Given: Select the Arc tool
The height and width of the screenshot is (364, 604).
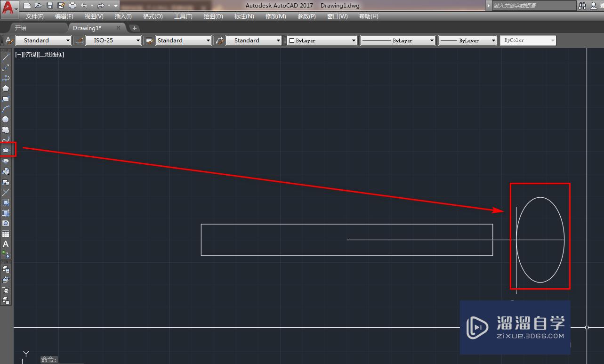Looking at the screenshot, I should click(6, 109).
